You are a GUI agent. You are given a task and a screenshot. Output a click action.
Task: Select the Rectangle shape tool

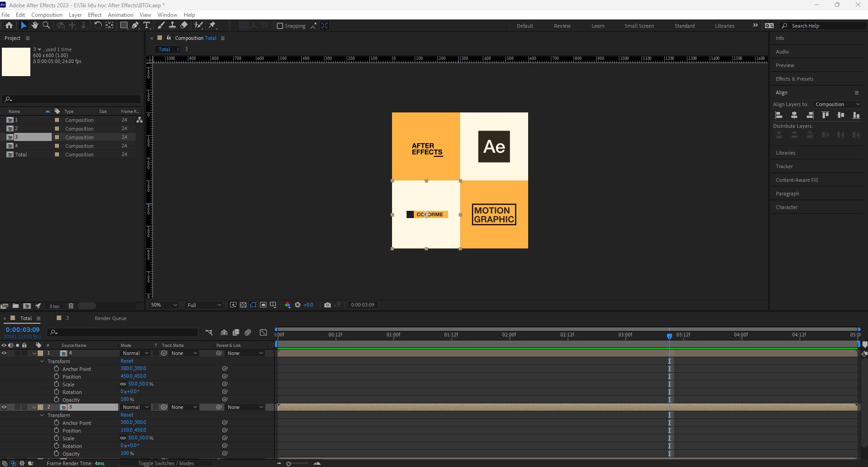pos(123,25)
